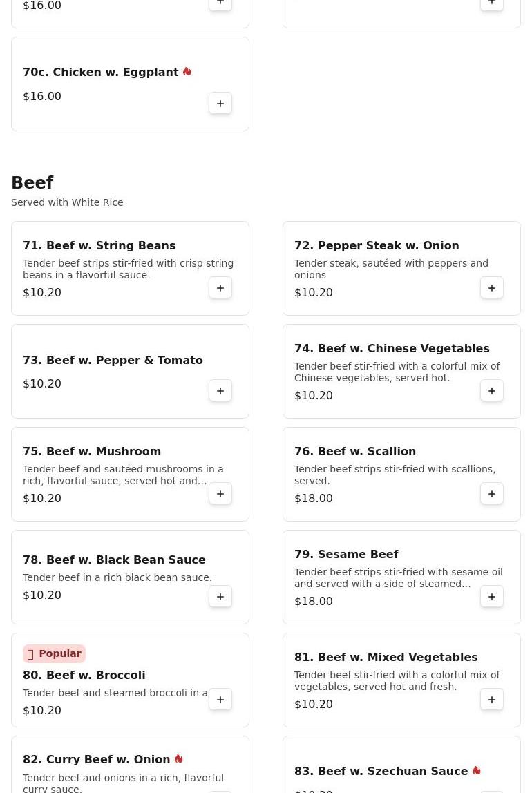Add 81. Beef w. Mixed Vegetables to cart
This screenshot has width=532, height=793.
[x=491, y=700]
